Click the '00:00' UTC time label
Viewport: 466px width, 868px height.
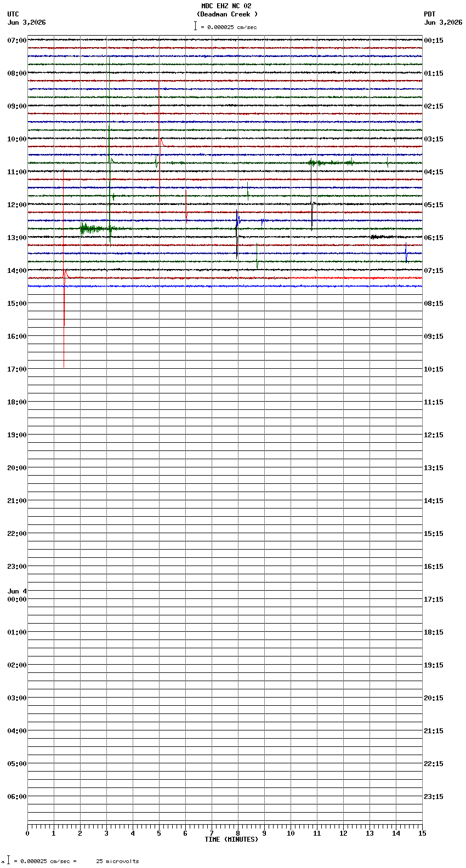tap(17, 599)
